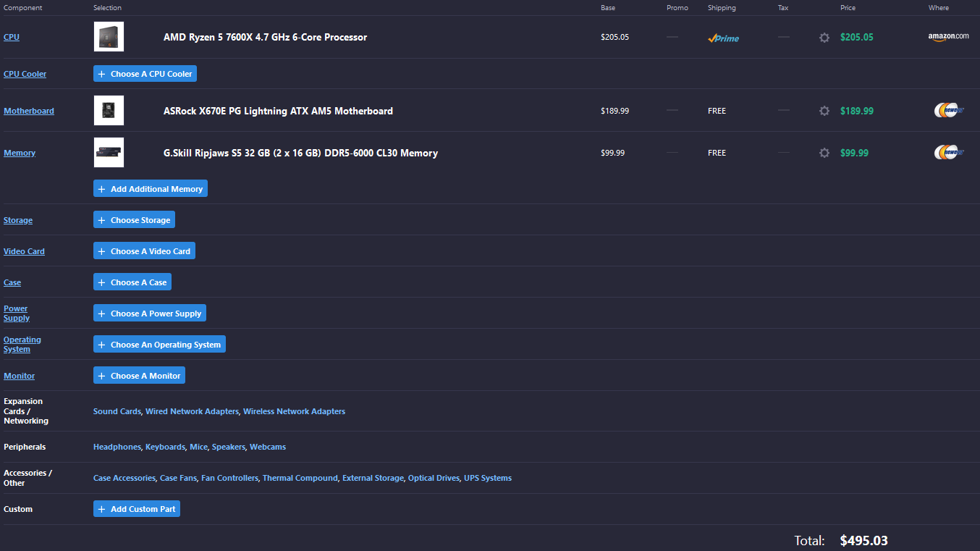
Task: Browse Thermal Compound link
Action: click(x=300, y=478)
